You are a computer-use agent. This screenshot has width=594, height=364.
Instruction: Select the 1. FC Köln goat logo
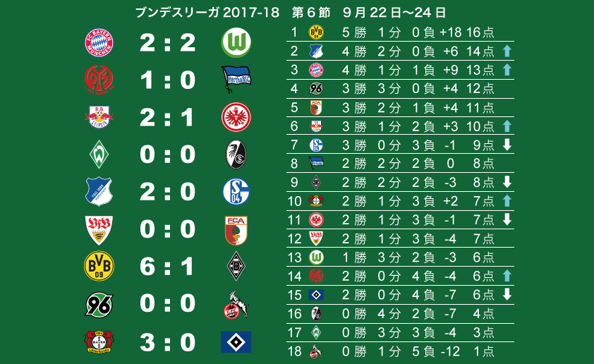[x=236, y=305]
